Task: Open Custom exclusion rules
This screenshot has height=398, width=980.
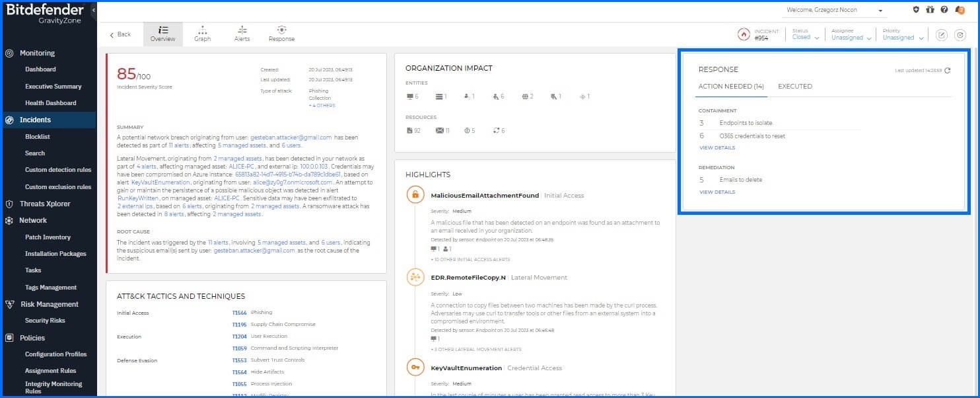Action: click(x=58, y=187)
